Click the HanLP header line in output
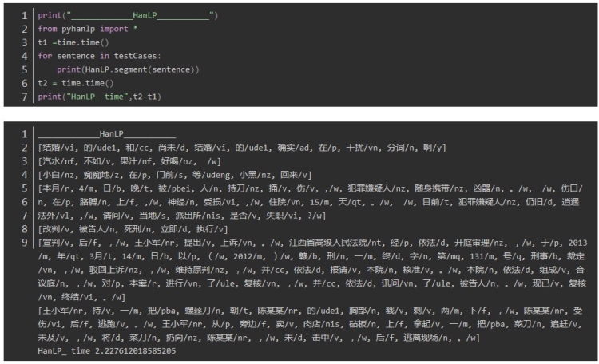Viewport: 599px width, 364px height. (107, 134)
